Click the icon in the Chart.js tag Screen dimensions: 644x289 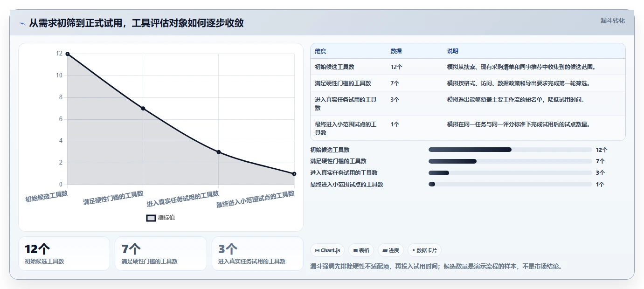click(318, 251)
